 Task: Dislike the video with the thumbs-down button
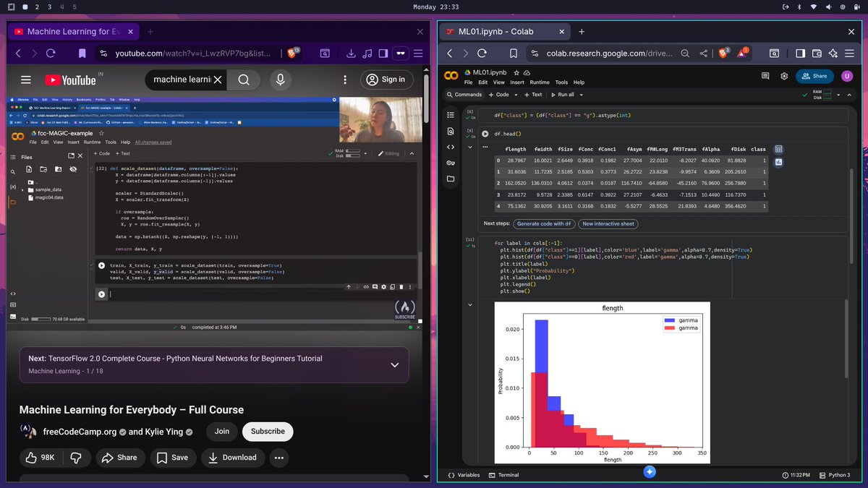(x=76, y=457)
